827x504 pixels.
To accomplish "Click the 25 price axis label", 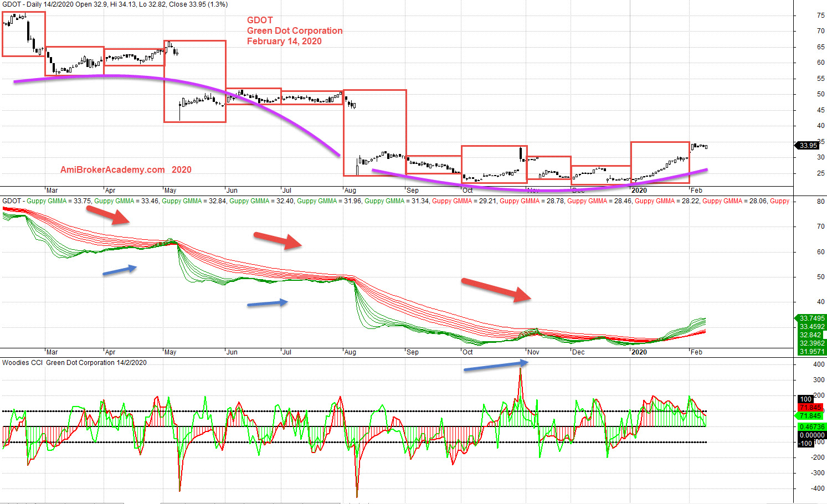I will point(820,173).
